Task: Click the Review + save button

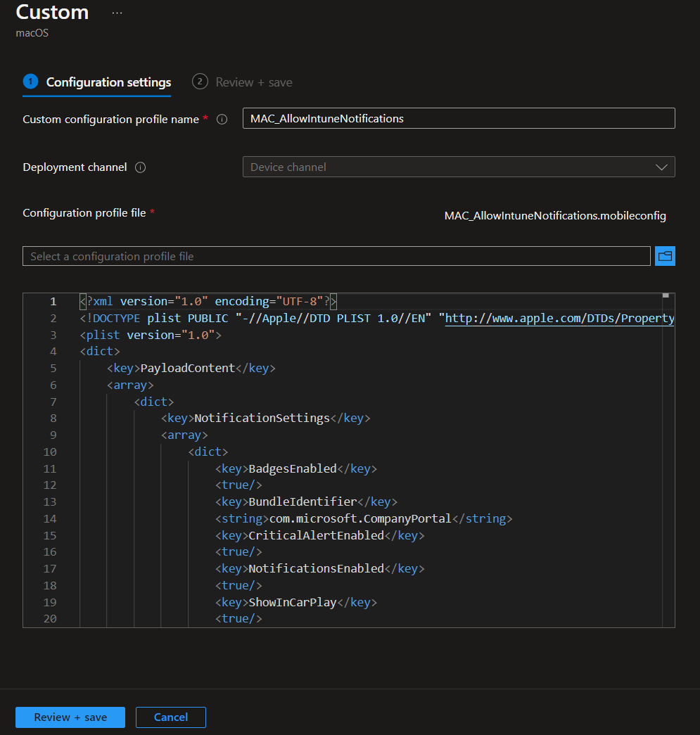Action: tap(70, 717)
